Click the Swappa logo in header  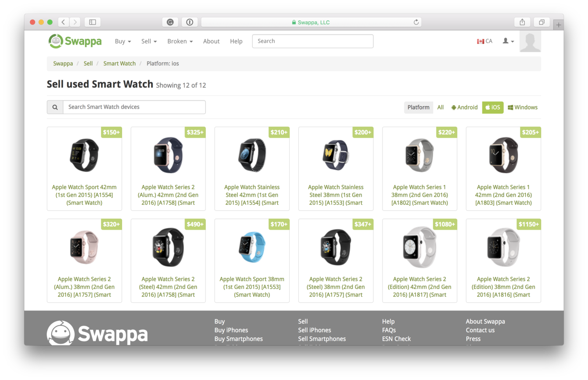click(75, 41)
